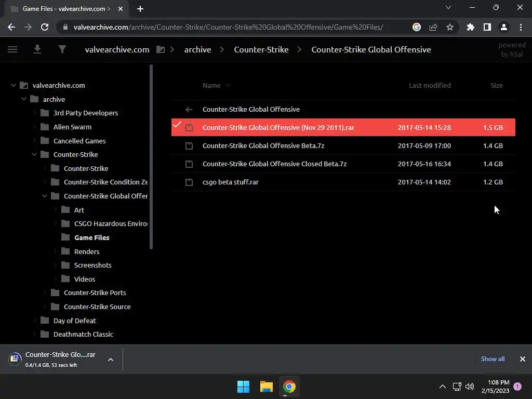This screenshot has height=399, width=532.
Task: Click the folder icon beside valvearchive.com breadcrumb
Action: coord(161,49)
